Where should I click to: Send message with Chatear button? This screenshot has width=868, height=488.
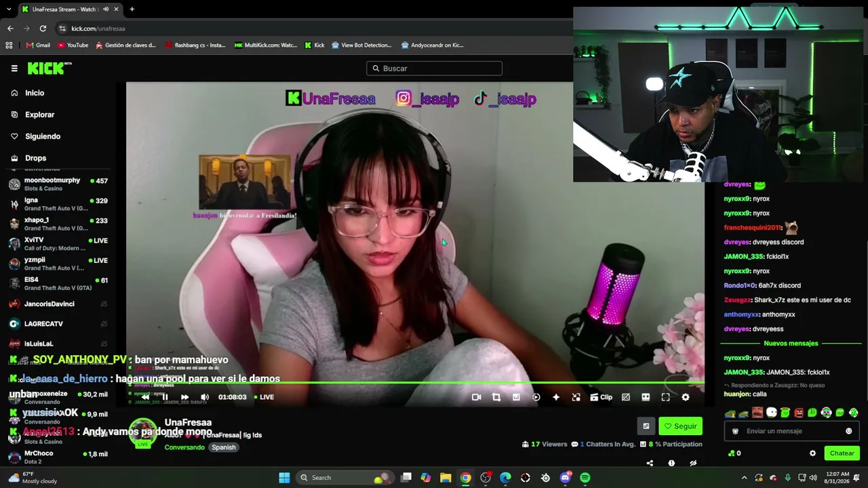click(x=842, y=453)
